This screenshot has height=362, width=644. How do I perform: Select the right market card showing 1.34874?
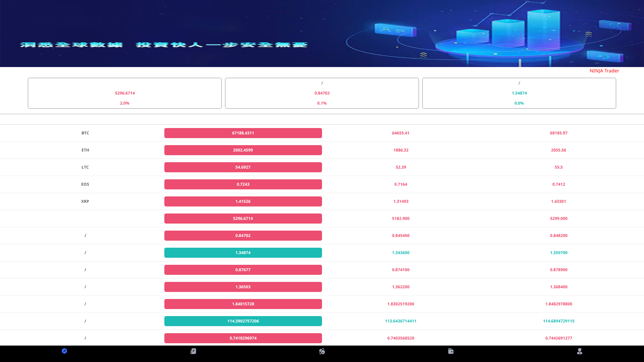(519, 93)
